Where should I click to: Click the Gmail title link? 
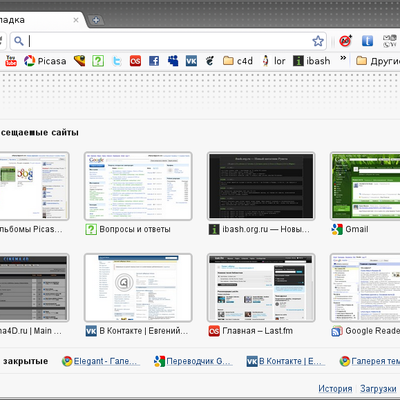pos(357,229)
